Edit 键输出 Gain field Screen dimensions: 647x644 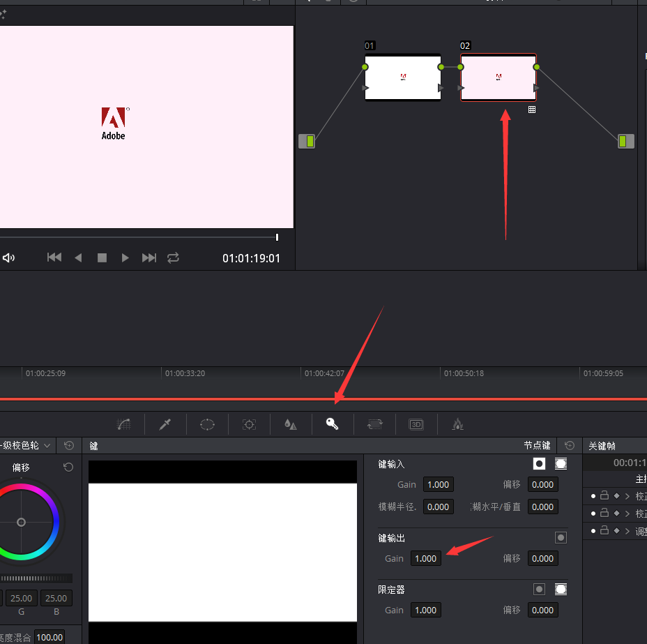426,559
